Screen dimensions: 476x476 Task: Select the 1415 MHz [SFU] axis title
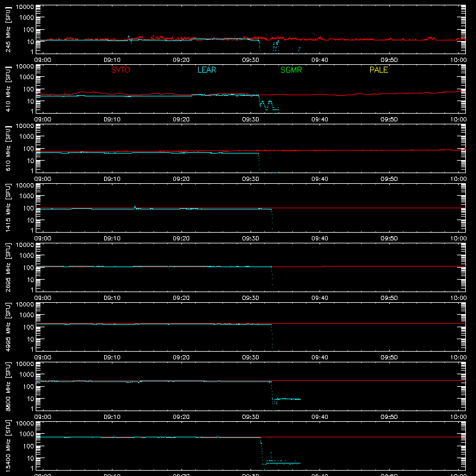(x=8, y=208)
